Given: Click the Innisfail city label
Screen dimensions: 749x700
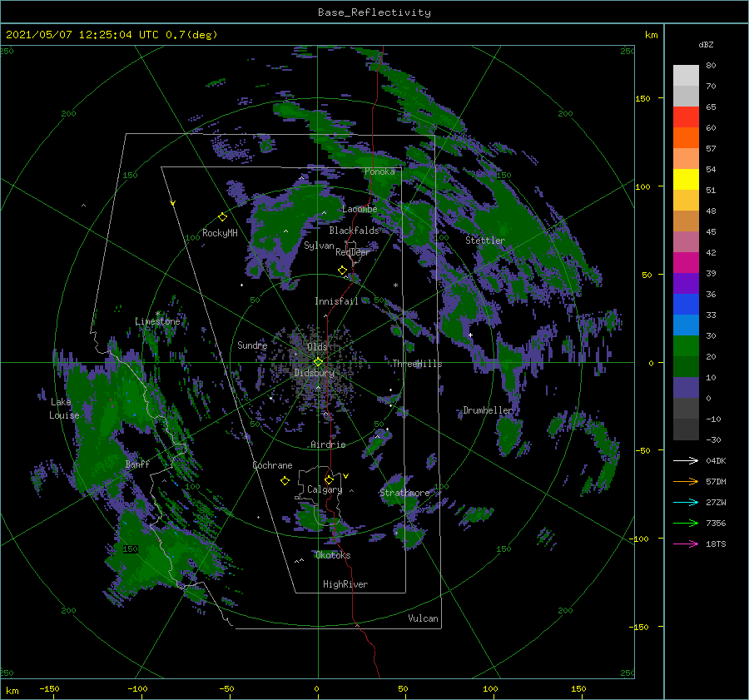Looking at the screenshot, I should pyautogui.click(x=337, y=301).
